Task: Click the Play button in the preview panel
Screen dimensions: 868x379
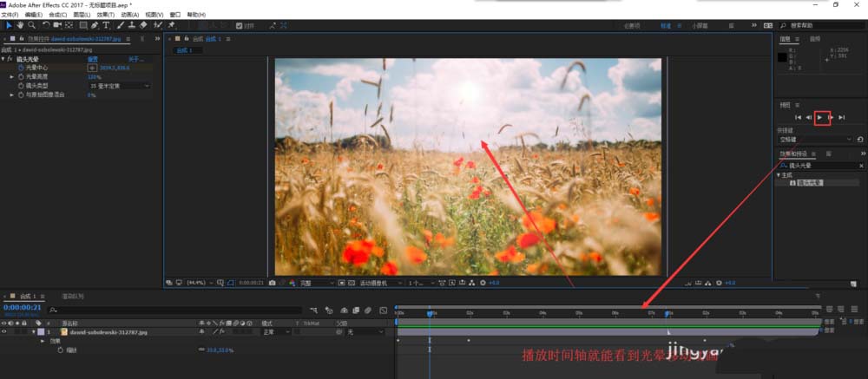Action: 820,117
